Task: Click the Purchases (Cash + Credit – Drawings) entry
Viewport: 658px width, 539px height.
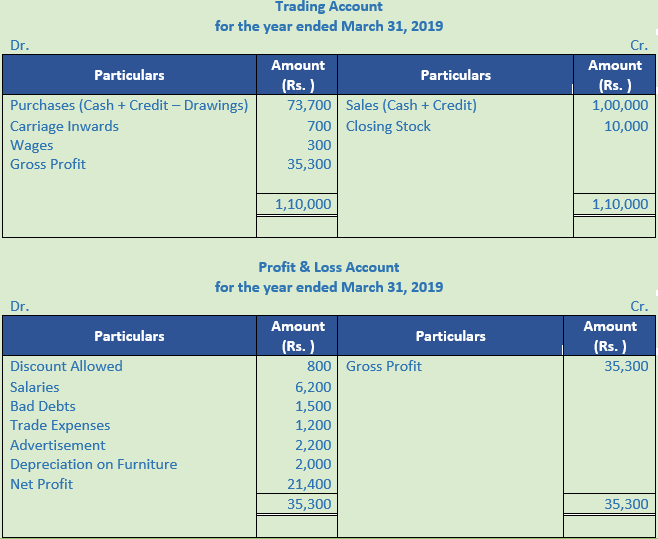Action: (x=129, y=105)
